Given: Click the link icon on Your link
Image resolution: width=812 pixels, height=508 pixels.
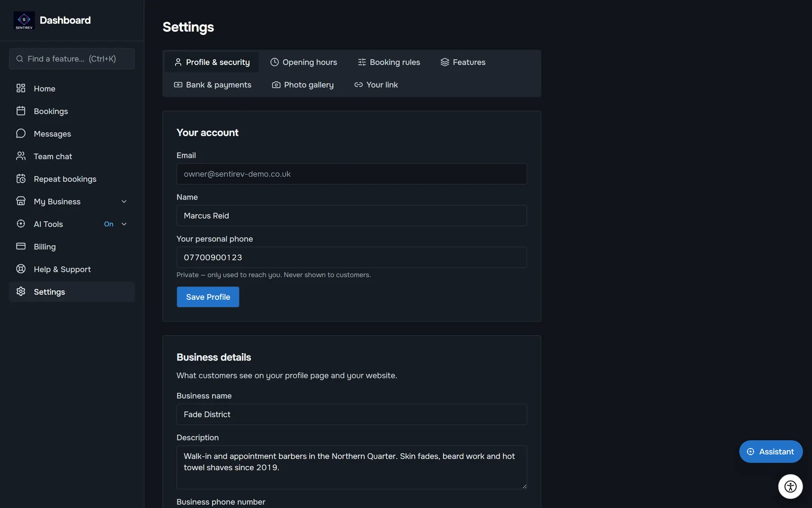Looking at the screenshot, I should tap(358, 85).
